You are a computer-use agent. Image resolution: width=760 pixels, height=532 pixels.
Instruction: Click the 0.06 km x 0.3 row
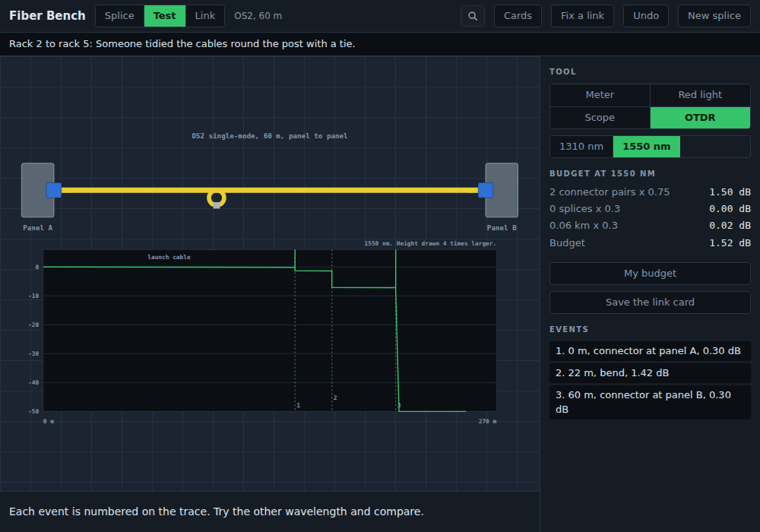[650, 226]
